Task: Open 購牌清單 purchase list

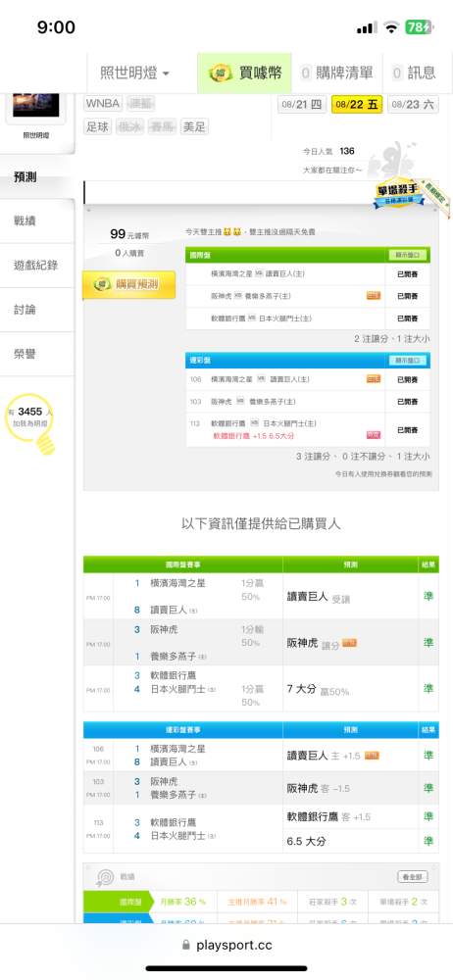Action: click(337, 73)
